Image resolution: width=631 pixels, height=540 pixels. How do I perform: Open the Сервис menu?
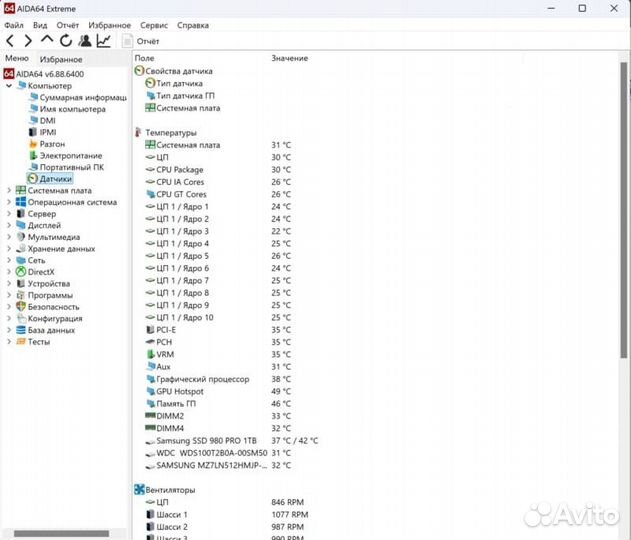pyautogui.click(x=154, y=25)
